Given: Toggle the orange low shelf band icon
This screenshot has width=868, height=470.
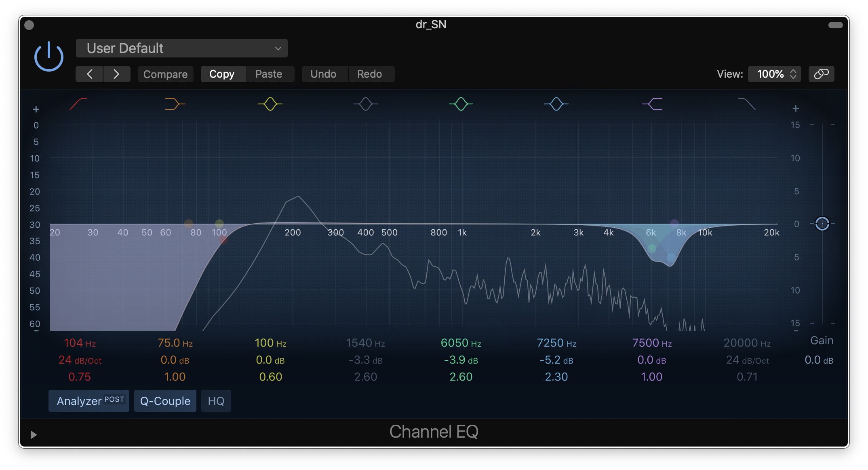Looking at the screenshot, I should click(175, 104).
